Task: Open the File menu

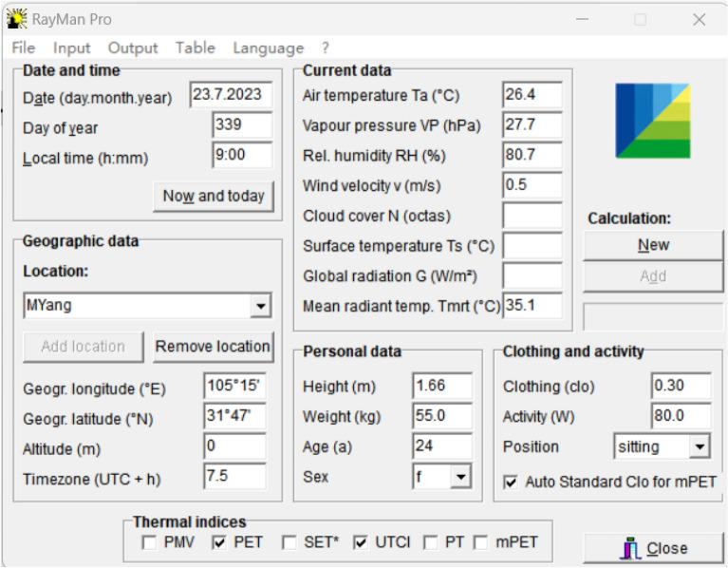Action: pyautogui.click(x=23, y=47)
